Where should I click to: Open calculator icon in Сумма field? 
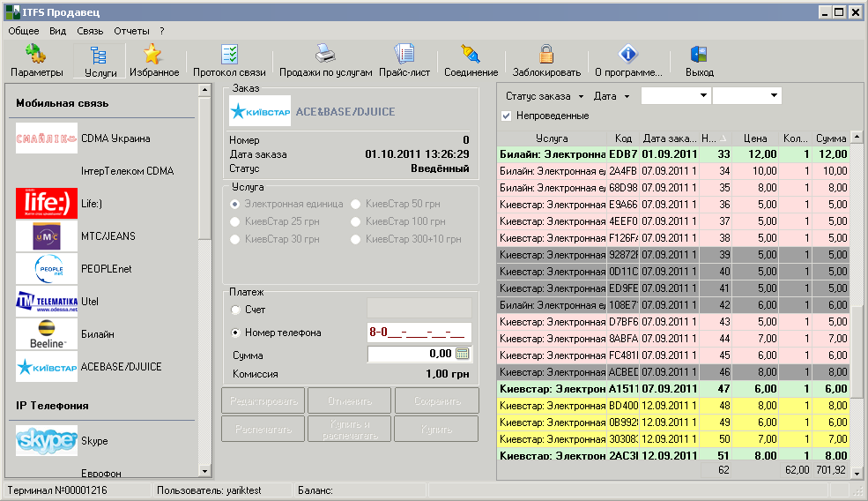point(463,354)
